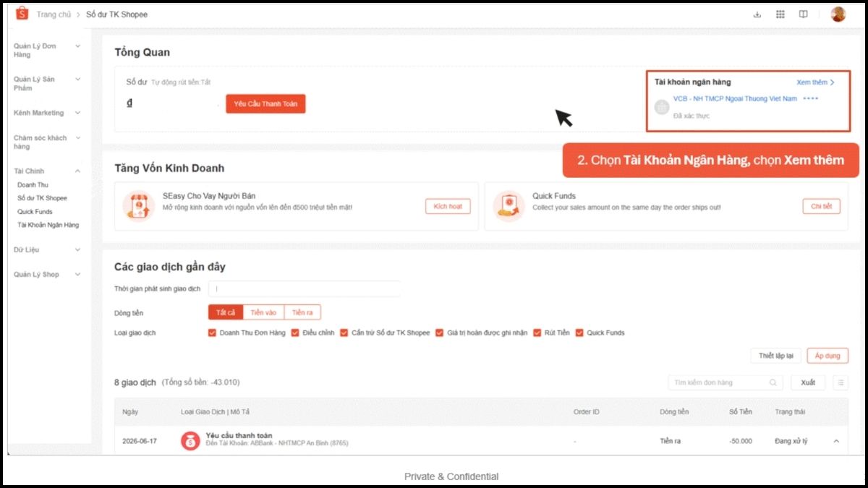
Task: Toggle Giá trị hoàn được ghi nhận checkbox
Action: 440,333
